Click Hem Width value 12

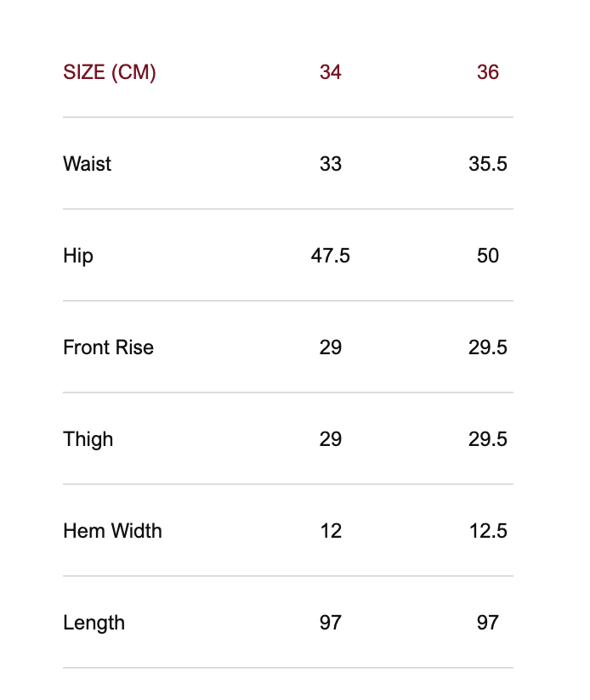tap(331, 531)
